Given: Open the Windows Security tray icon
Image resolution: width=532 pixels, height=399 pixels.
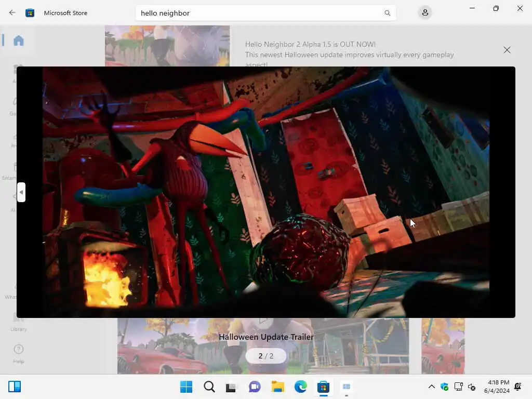Looking at the screenshot, I should [445, 387].
